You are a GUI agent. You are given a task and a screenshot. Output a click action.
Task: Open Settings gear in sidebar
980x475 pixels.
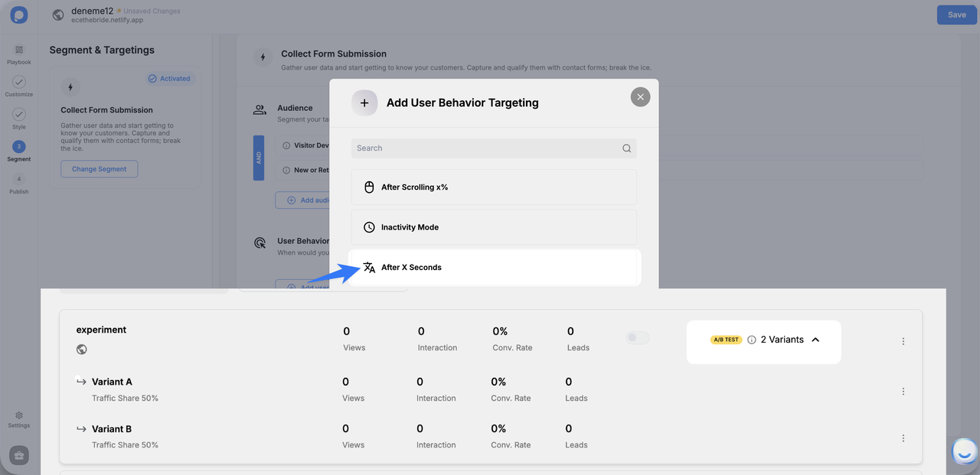point(19,419)
